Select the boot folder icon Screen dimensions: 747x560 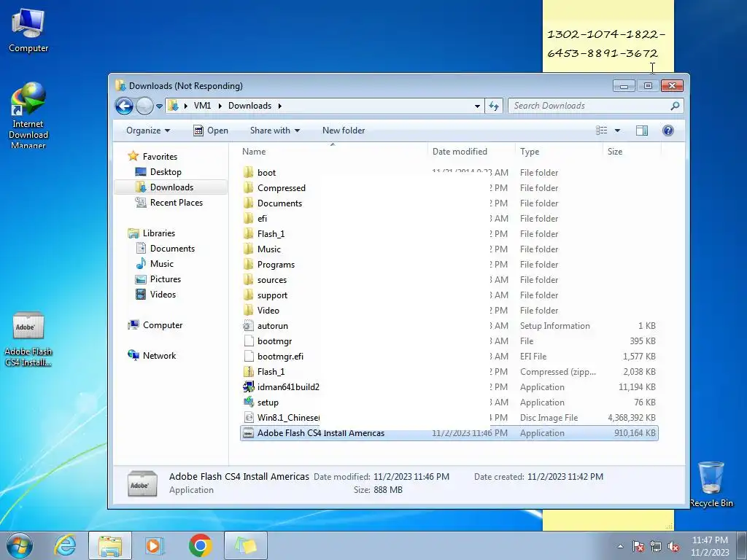(x=248, y=172)
